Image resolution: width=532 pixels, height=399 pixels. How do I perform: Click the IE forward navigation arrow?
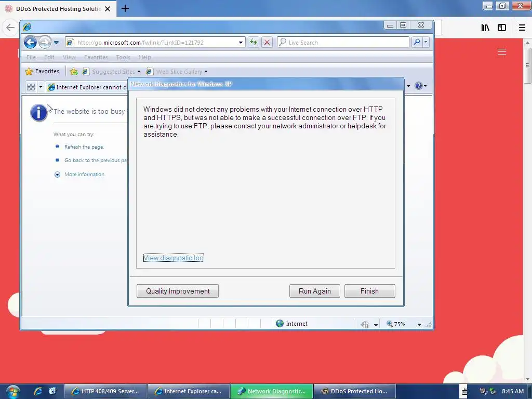coord(45,43)
